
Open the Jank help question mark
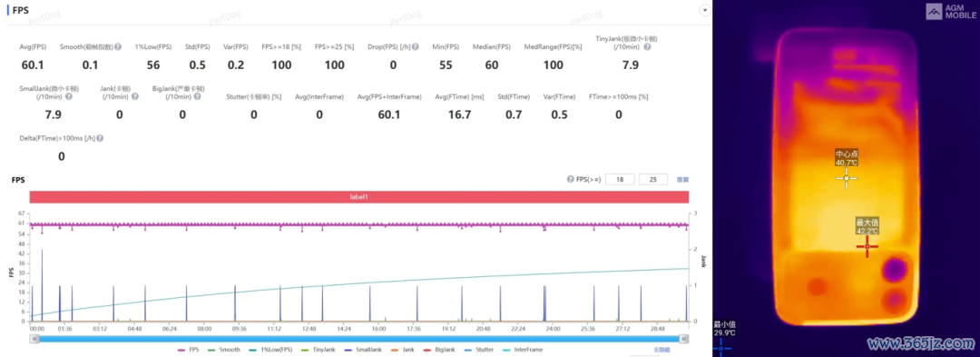[x=134, y=97]
